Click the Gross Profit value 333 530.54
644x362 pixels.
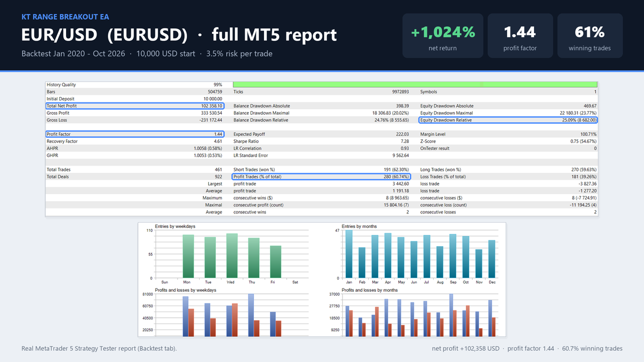click(x=210, y=113)
